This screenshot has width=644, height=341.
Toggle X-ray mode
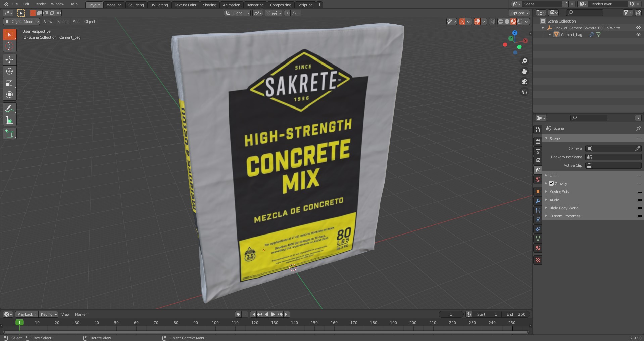point(492,22)
